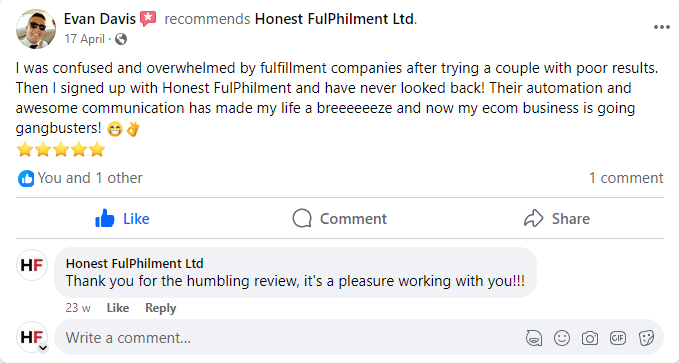679x363 pixels.
Task: Open Honest FulPhilment Ltd page link in header
Action: coord(334,19)
